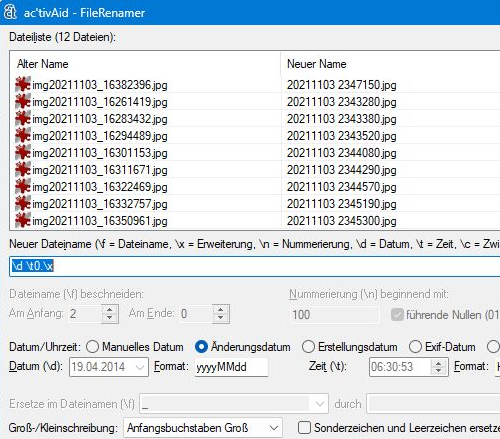500x439 pixels.
Task: Click the Neuer Name column header
Action: point(390,64)
